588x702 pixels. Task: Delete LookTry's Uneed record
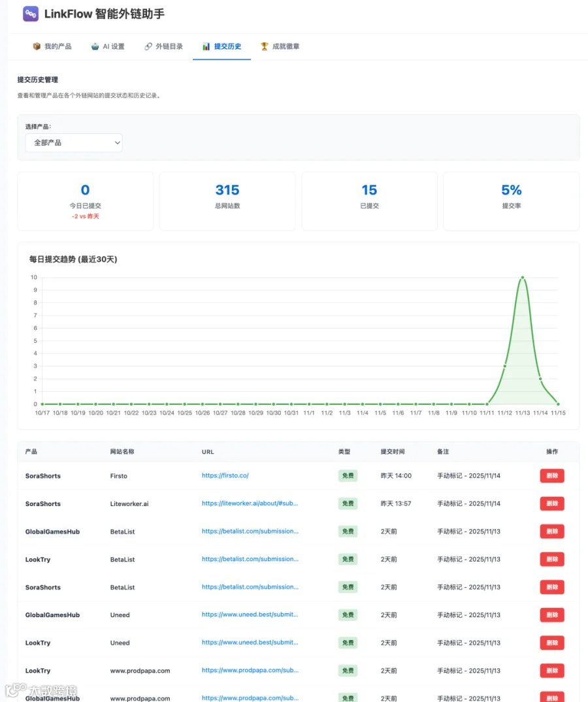click(x=551, y=643)
